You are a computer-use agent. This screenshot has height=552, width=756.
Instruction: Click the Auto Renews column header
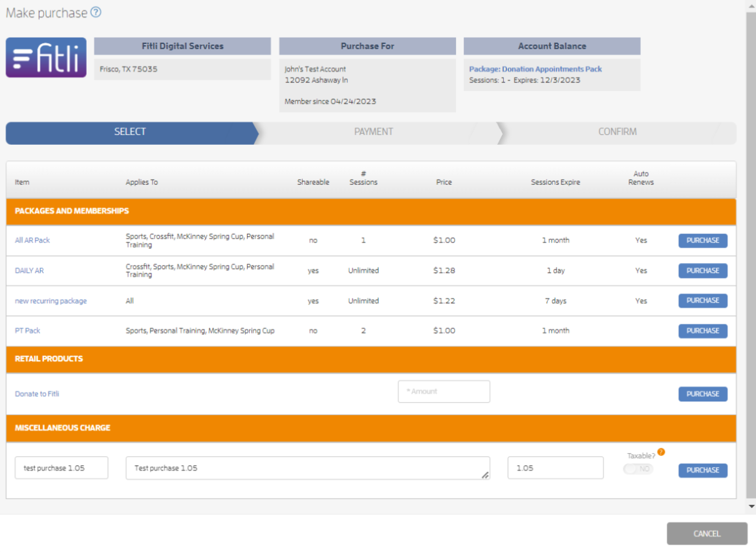coord(641,178)
